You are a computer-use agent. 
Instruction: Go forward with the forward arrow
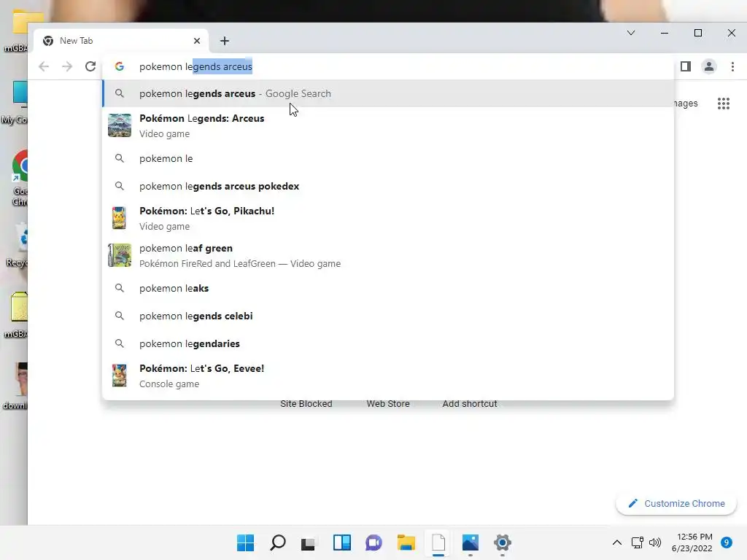click(x=67, y=66)
